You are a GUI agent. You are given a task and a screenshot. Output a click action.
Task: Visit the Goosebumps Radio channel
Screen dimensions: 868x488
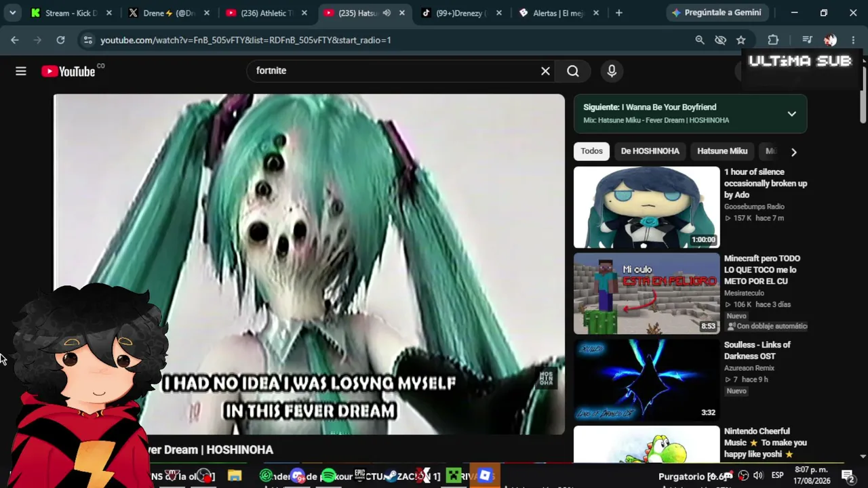point(754,207)
